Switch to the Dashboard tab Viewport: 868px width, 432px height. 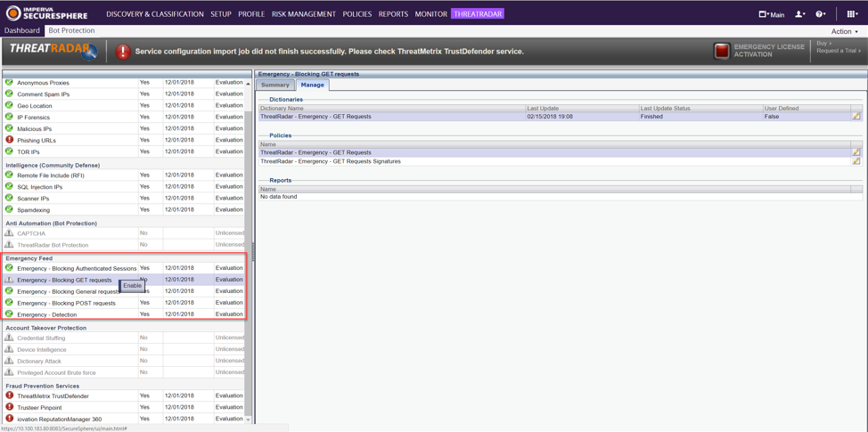click(22, 31)
